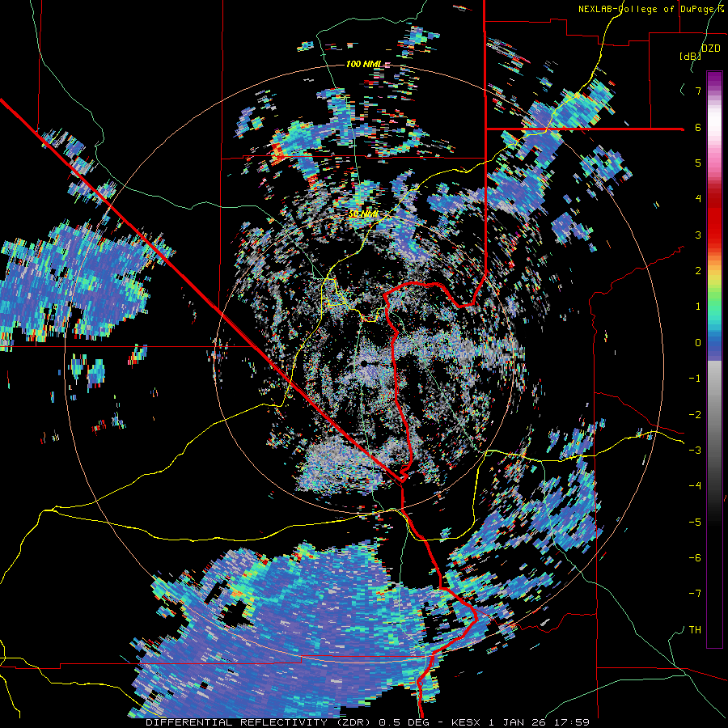This screenshot has width=728, height=728.
Task: Click the -6 value on the dB scale
Action: coord(695,558)
